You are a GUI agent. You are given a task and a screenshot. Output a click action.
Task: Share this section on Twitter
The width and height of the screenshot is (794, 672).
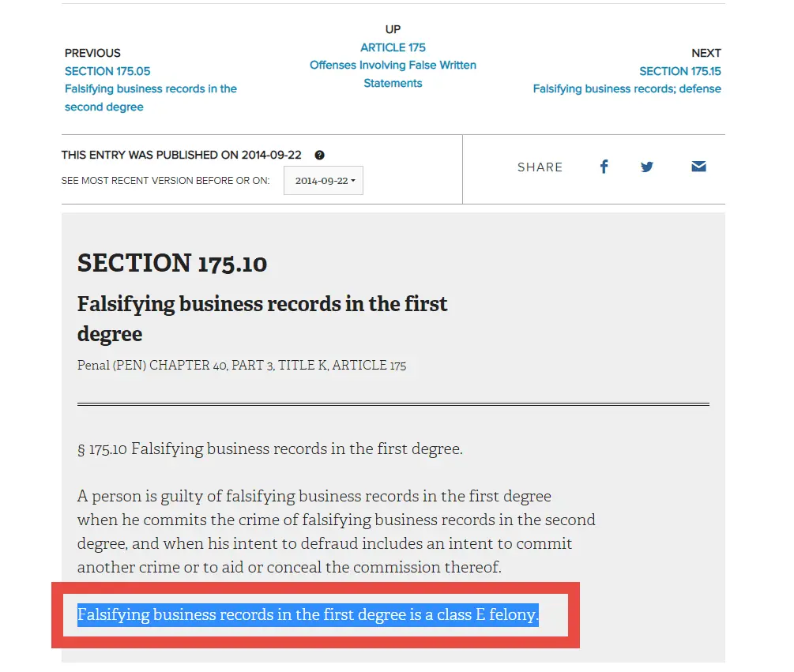pos(647,167)
